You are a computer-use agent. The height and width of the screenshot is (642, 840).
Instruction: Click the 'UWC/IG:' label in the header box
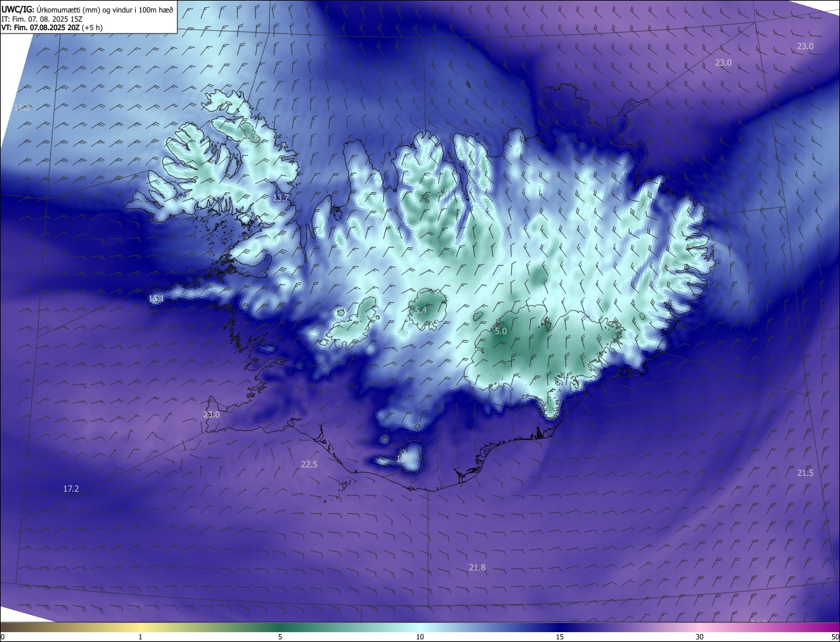pyautogui.click(x=18, y=10)
